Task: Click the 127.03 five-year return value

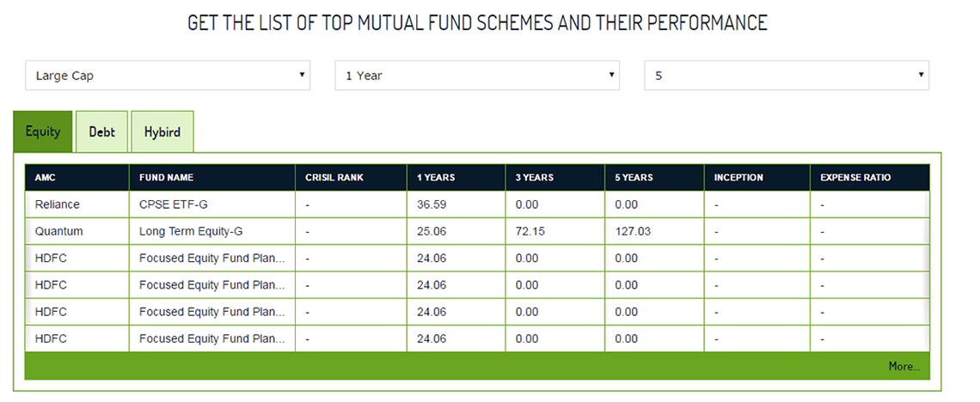Action: click(633, 232)
